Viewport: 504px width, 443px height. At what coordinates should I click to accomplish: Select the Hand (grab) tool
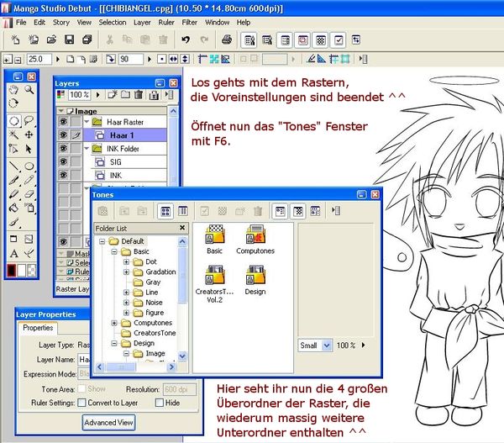[x=13, y=90]
